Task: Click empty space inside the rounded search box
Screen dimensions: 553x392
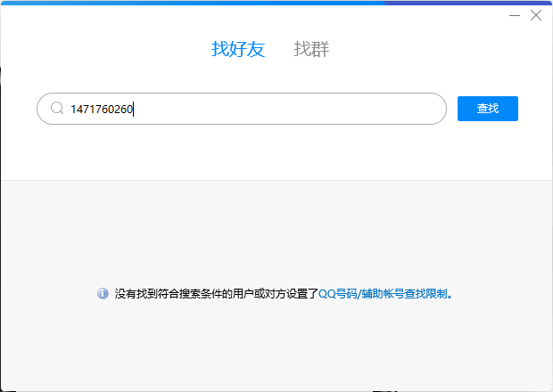Action: point(289,109)
